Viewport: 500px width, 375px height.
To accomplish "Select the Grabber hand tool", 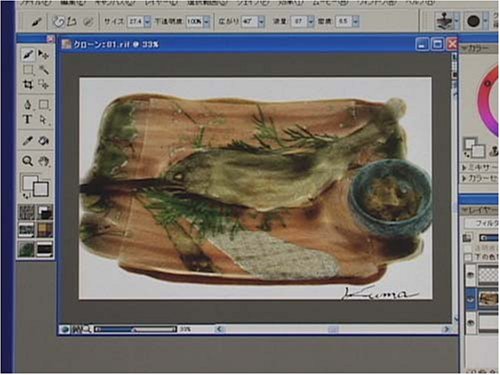I will coord(43,161).
